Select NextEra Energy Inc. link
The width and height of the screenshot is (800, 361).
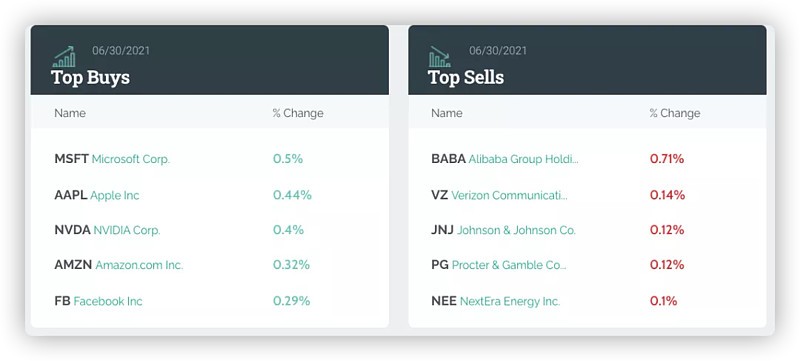coord(510,301)
